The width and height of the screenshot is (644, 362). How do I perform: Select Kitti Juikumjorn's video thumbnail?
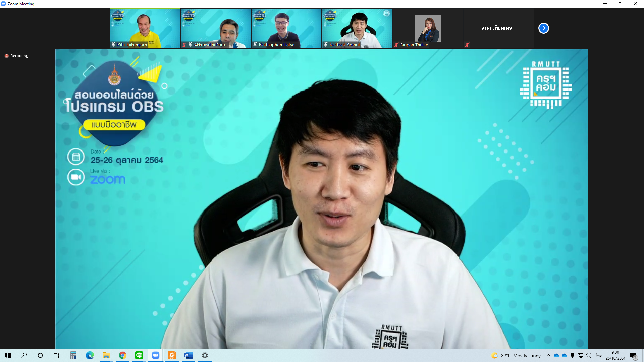(145, 28)
